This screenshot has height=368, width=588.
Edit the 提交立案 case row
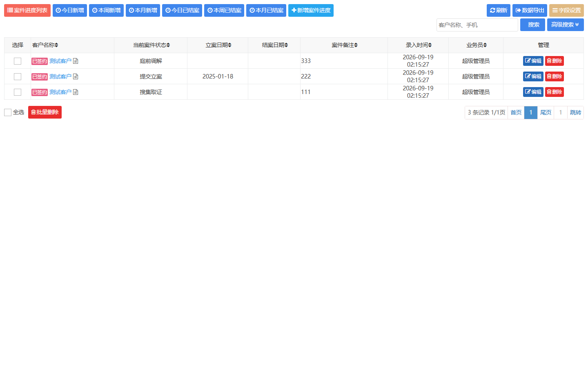pyautogui.click(x=533, y=76)
